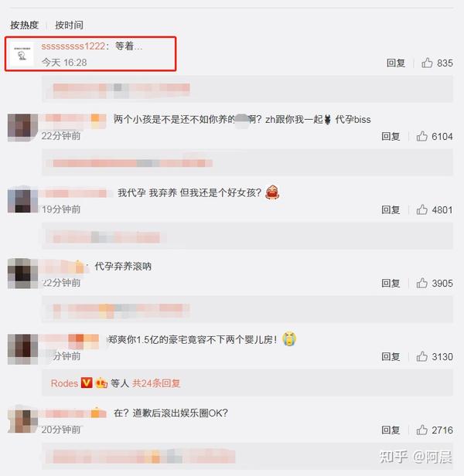Viewport: 464px width, 476px height.
Task: Reply to the 代孕弃养滚呐 comment
Action: point(391,284)
